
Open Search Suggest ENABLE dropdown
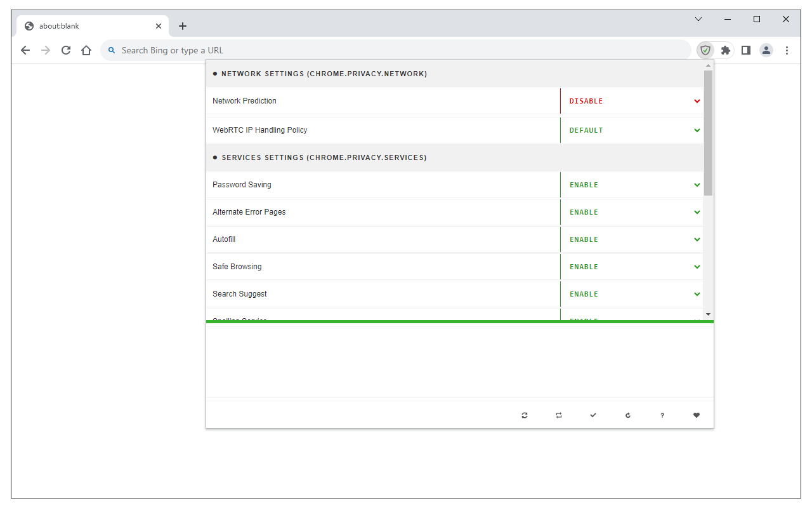tap(632, 294)
